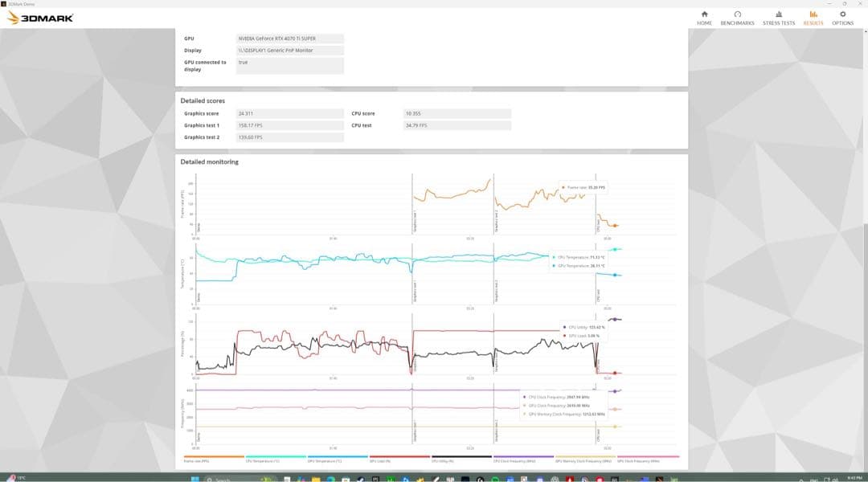868x482 pixels.
Task: Open the Benchmarks section
Action: pos(737,18)
